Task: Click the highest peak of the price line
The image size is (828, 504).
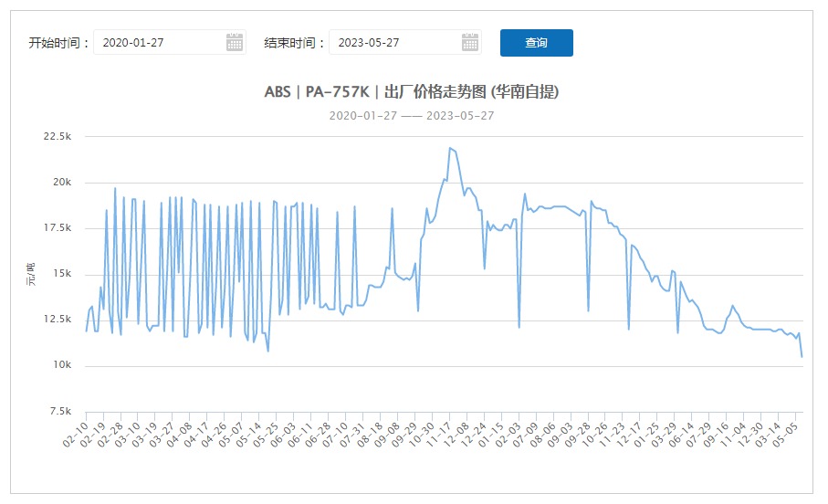Action: pyautogui.click(x=450, y=148)
